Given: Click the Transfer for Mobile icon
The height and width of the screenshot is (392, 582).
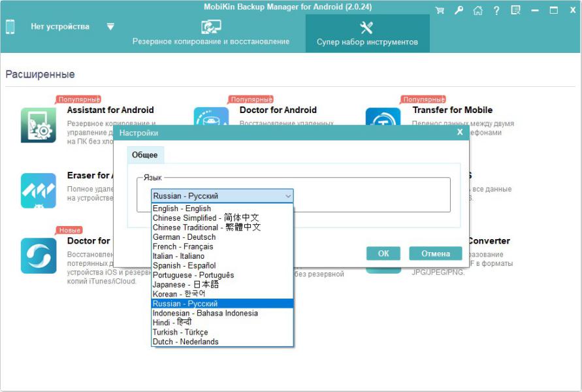Looking at the screenshot, I should point(383,121).
